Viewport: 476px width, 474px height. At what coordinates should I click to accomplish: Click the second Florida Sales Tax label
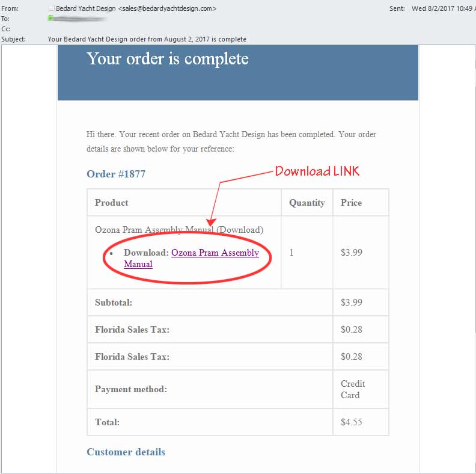(132, 357)
